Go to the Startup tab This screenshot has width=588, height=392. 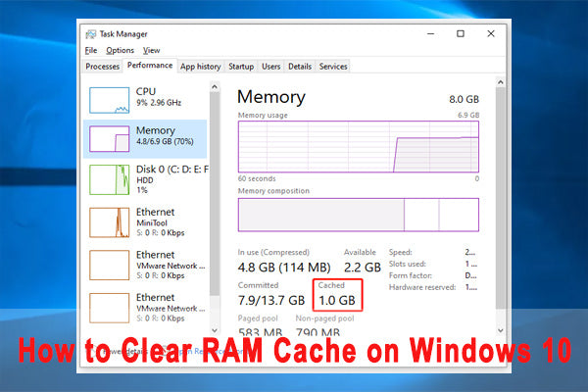[x=241, y=67]
